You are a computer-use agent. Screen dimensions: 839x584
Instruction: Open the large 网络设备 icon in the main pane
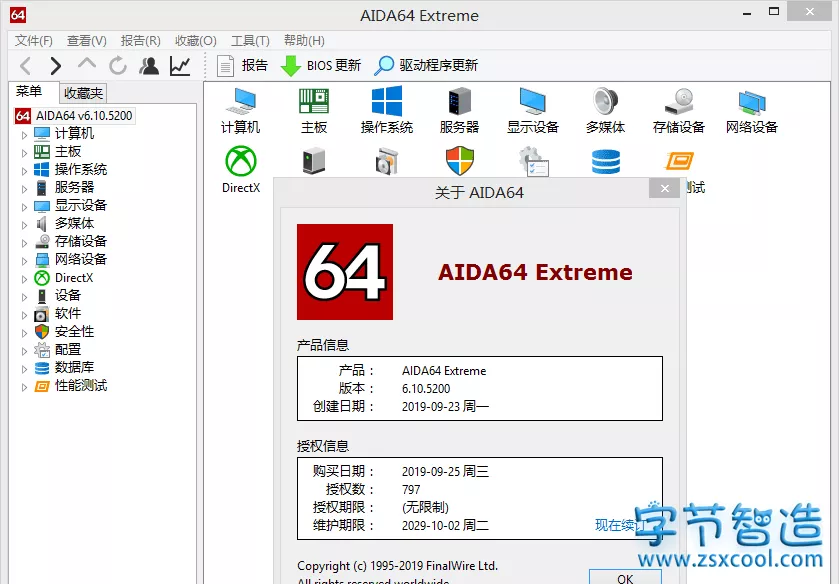(751, 110)
